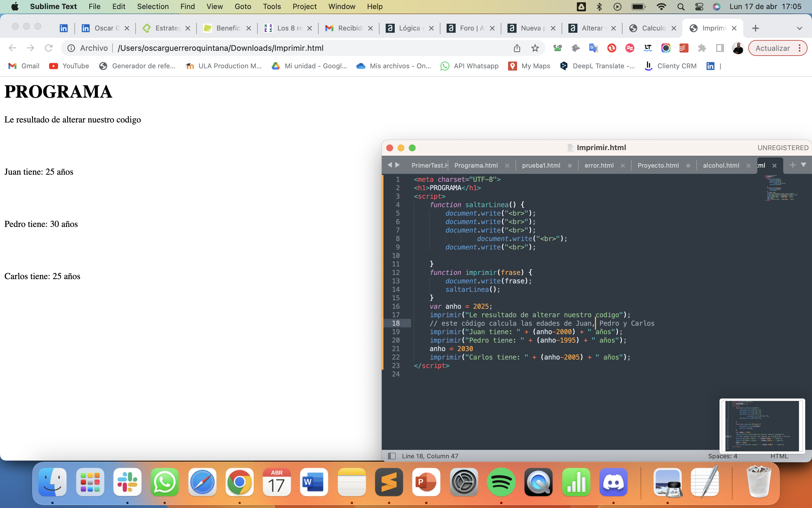Bookmark this page with the star icon
812x508 pixels.
pos(535,48)
